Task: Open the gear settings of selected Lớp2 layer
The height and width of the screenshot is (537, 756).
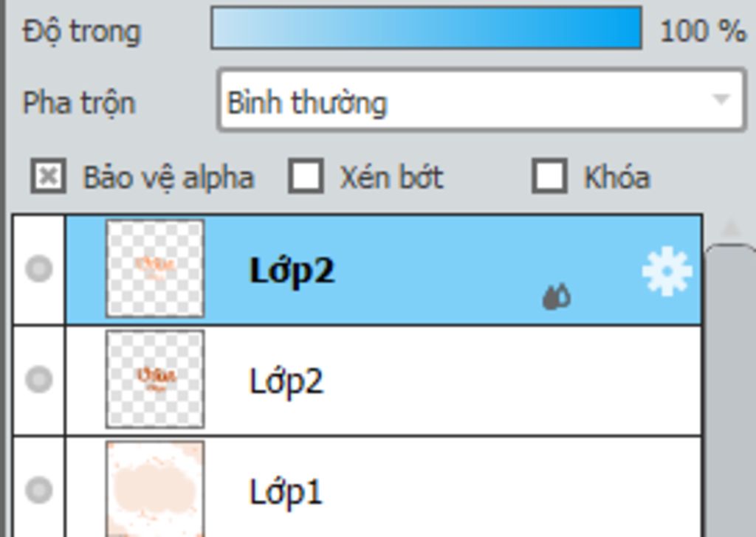Action: [x=667, y=271]
